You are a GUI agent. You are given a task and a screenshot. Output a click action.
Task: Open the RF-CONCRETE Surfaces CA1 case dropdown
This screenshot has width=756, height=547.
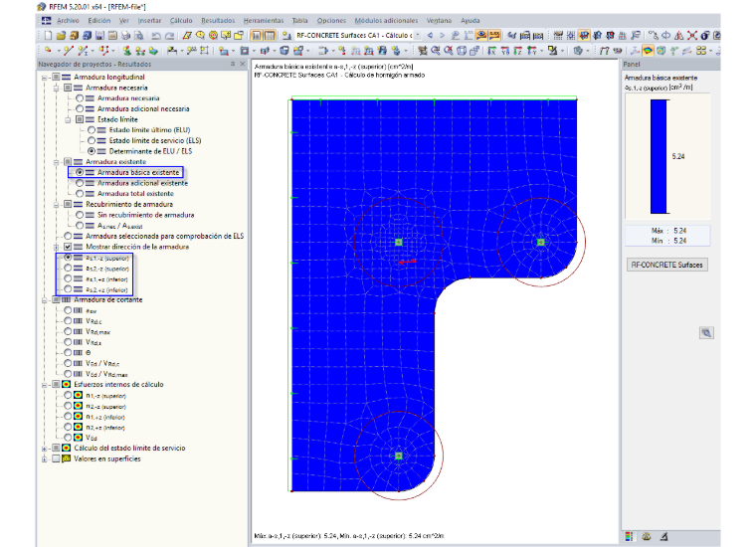pos(418,35)
